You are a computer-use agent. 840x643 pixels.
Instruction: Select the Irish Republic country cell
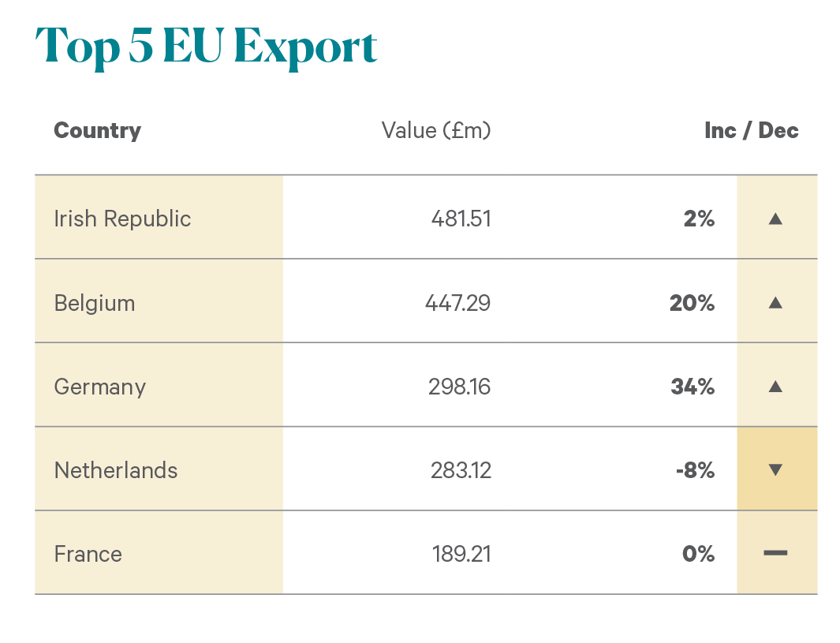(159, 217)
